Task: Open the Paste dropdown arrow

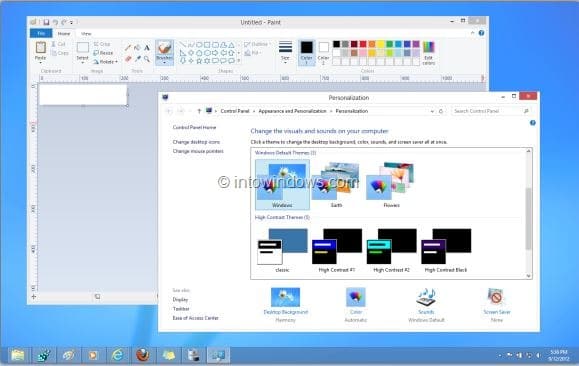Action: tap(41, 63)
